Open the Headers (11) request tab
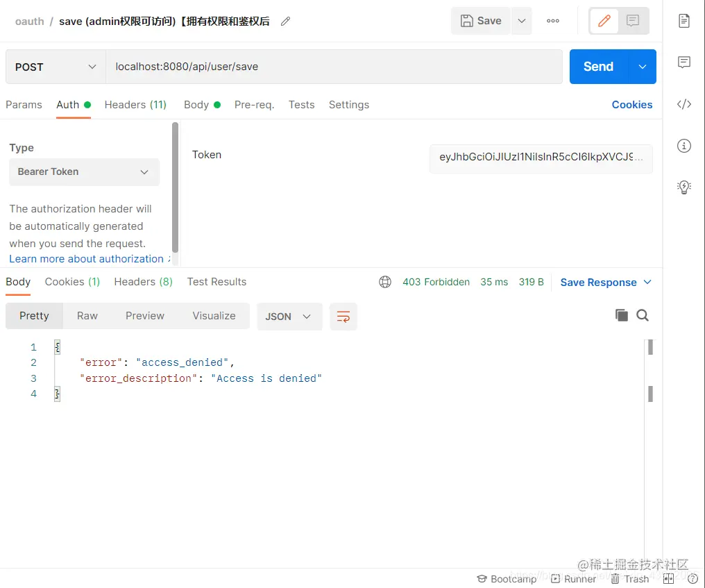This screenshot has height=588, width=705. coord(135,104)
